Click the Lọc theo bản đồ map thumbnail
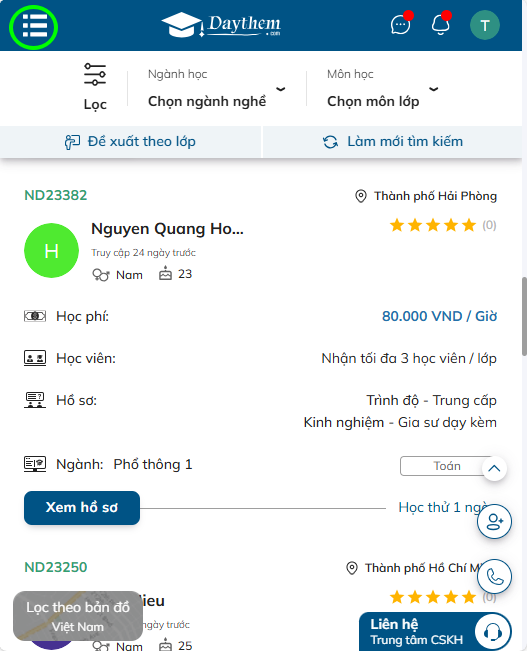Screen dimensions: 527x651 [x=78, y=616]
